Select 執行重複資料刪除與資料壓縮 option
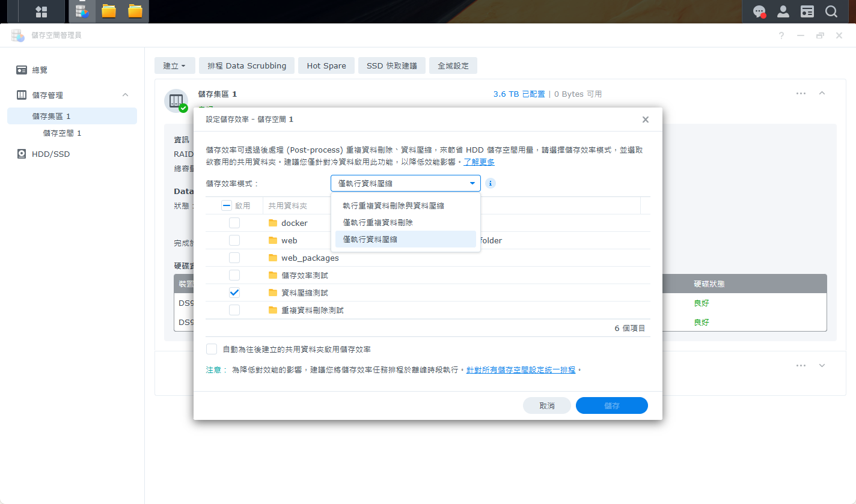The width and height of the screenshot is (856, 504). click(406, 205)
